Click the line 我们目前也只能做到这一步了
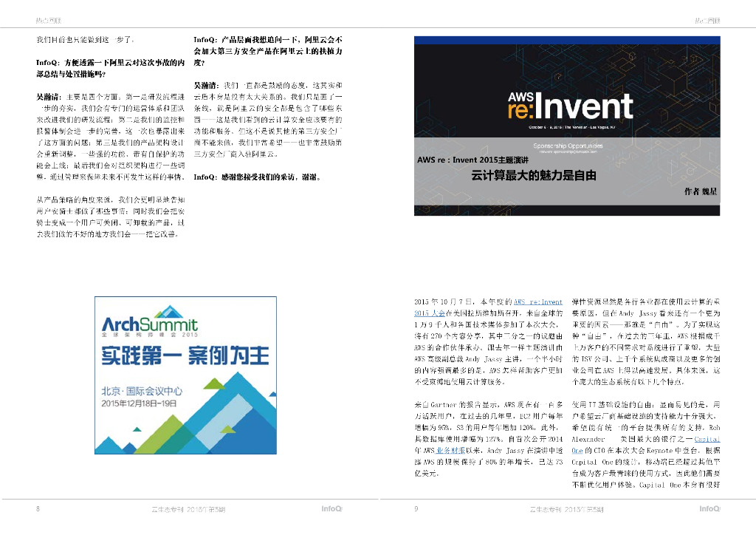Viewport: 756px width, 535px height. click(86, 40)
